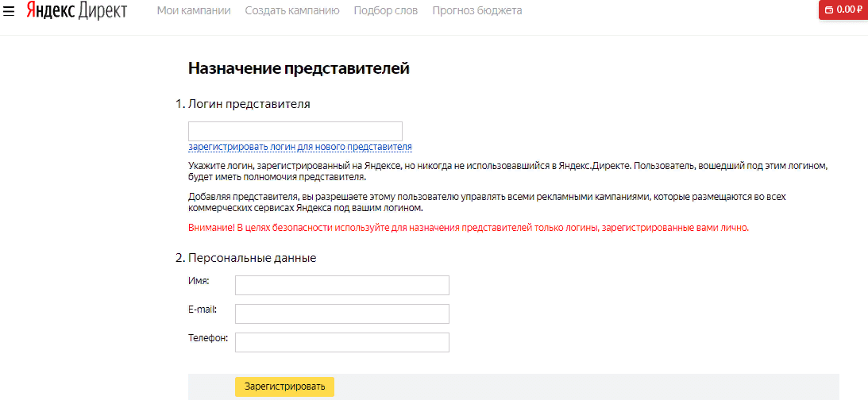868x400 pixels.
Task: Focus the Телефон input field
Action: coord(341,342)
